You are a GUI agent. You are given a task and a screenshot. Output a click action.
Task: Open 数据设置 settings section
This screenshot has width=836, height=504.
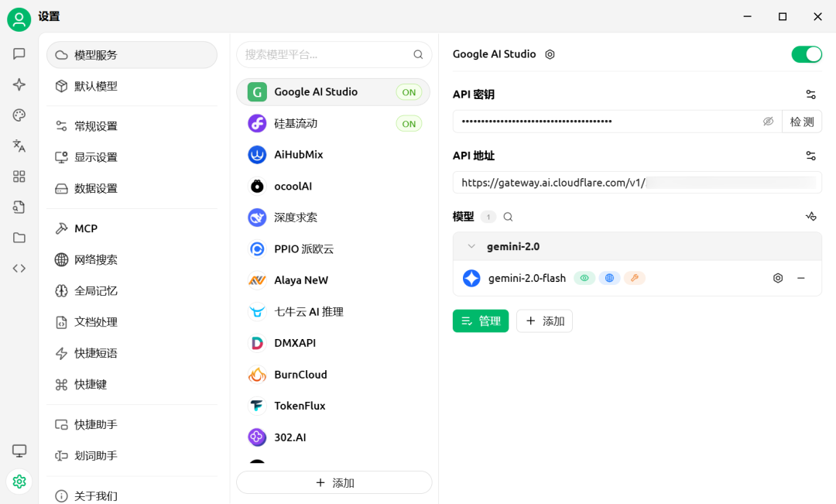click(x=132, y=188)
